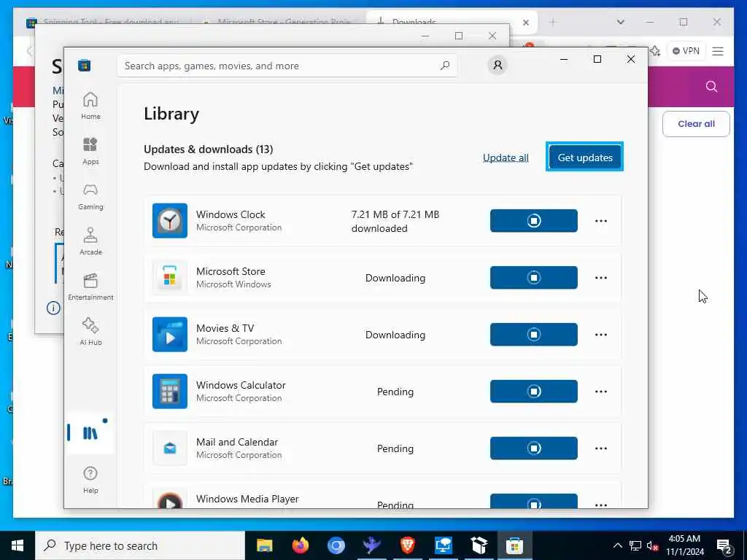Open Windows Start menu

pyautogui.click(x=18, y=545)
